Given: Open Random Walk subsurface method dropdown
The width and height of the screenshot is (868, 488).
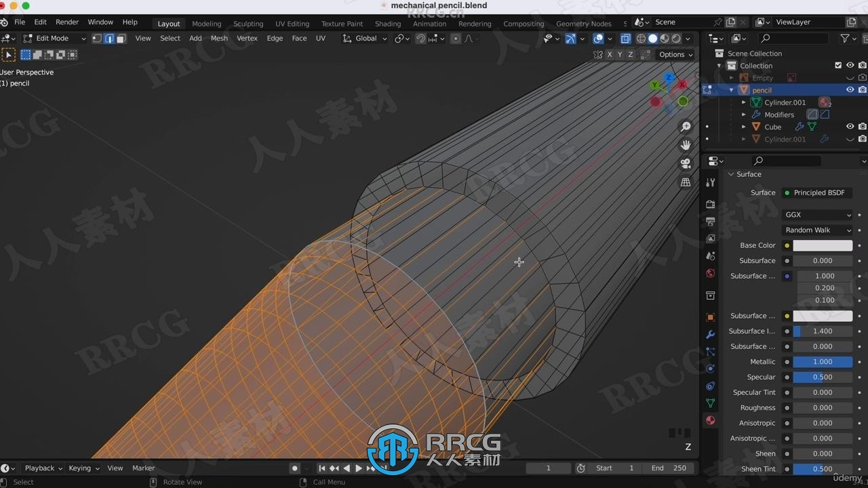Looking at the screenshot, I should 818,230.
